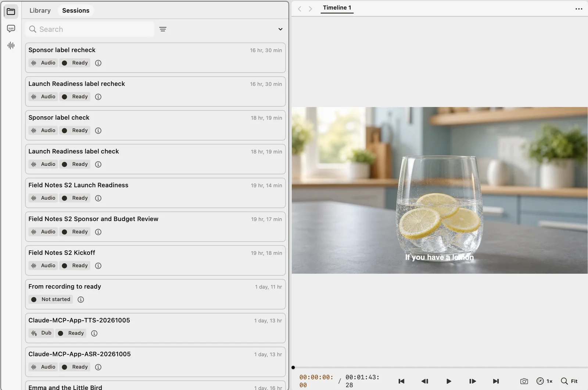Show info for From recording to ready
Viewport: 588px width, 390px height.
pos(81,299)
